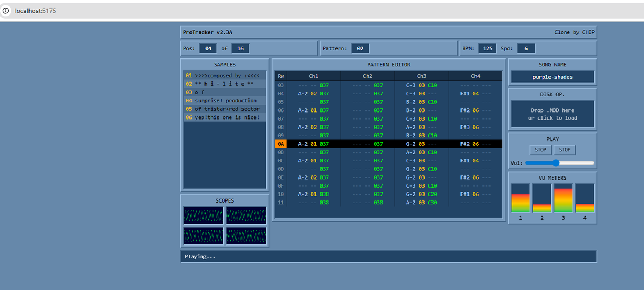This screenshot has height=290, width=644.
Task: Select sample 01 >>>>composed by :<<<<
Action: [224, 76]
